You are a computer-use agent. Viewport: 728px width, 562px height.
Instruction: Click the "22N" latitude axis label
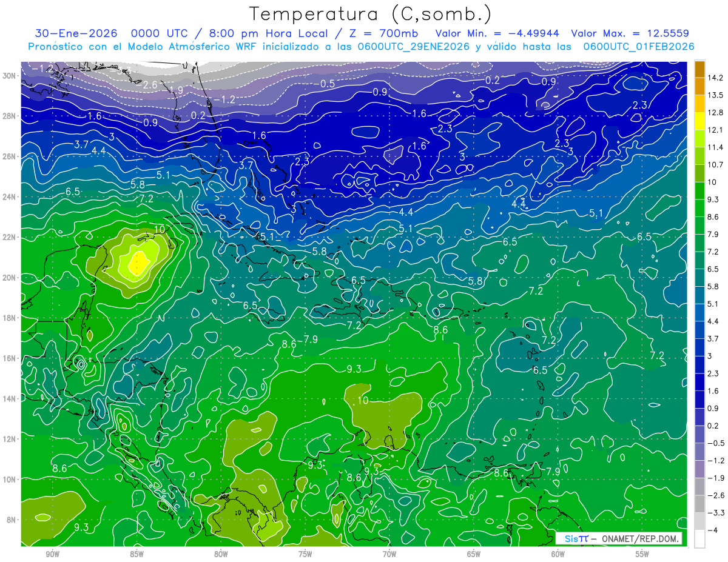coord(9,237)
